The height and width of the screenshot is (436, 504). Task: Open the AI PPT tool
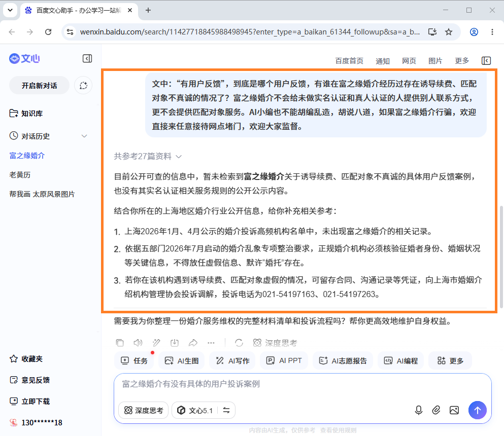[284, 360]
